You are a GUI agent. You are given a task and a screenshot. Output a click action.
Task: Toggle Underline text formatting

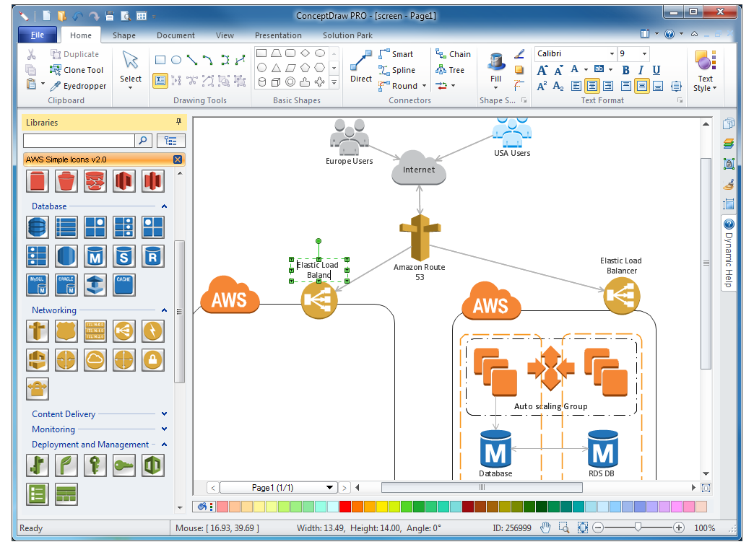656,70
